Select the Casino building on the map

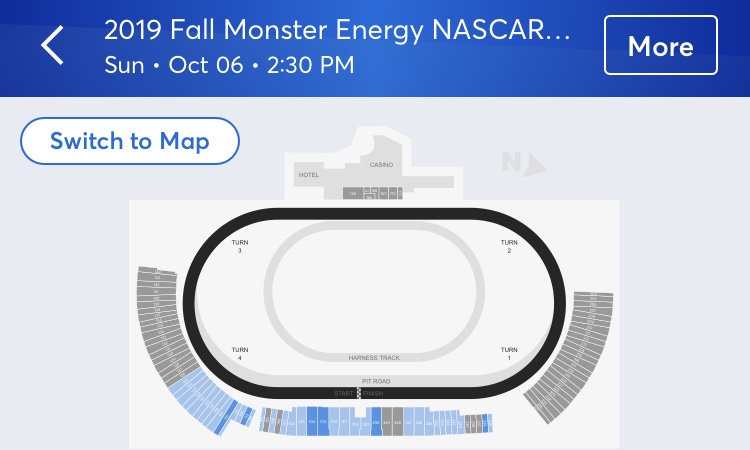(x=381, y=164)
